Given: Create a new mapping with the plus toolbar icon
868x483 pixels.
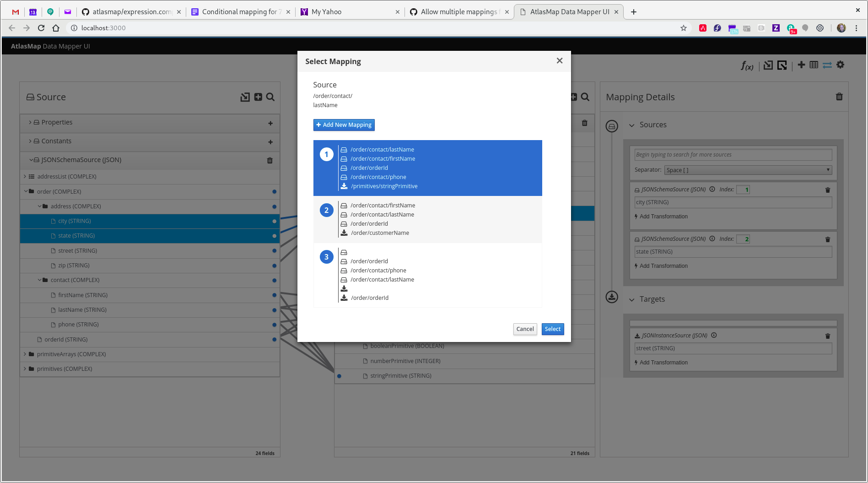Looking at the screenshot, I should click(801, 65).
